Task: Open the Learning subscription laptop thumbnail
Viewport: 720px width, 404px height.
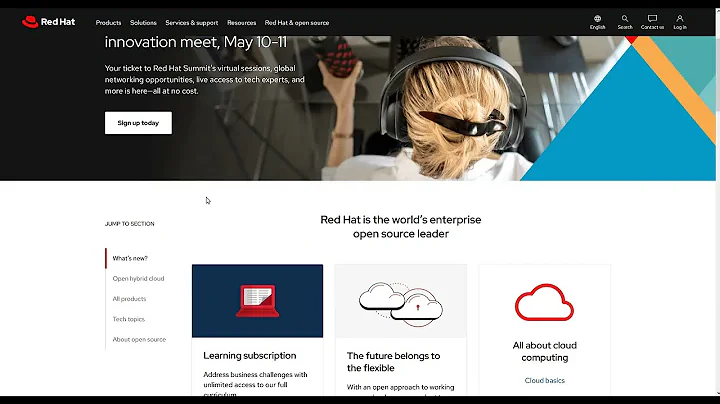Action: point(258,301)
